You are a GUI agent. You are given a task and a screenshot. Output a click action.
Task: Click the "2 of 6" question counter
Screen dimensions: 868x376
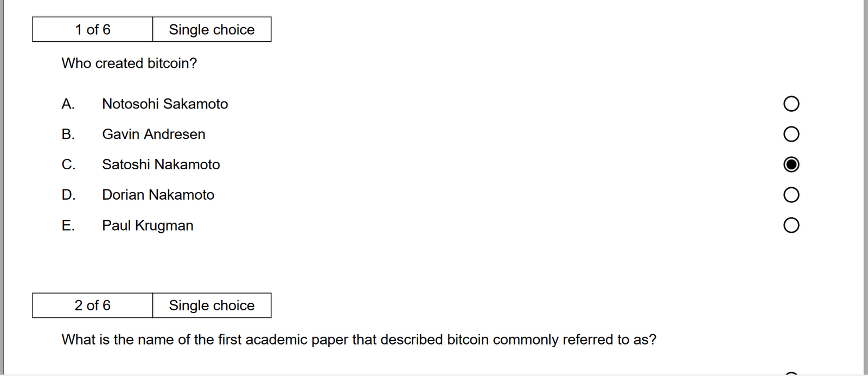(93, 305)
